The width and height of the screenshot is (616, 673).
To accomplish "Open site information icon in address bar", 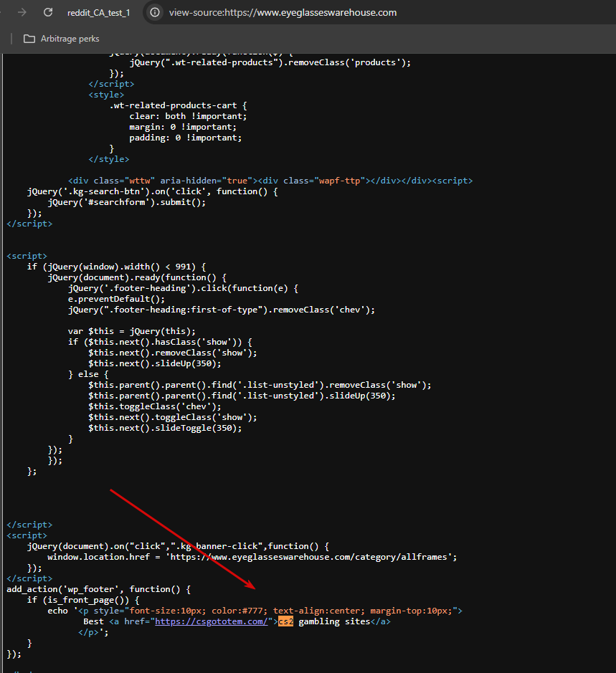I will tap(155, 12).
